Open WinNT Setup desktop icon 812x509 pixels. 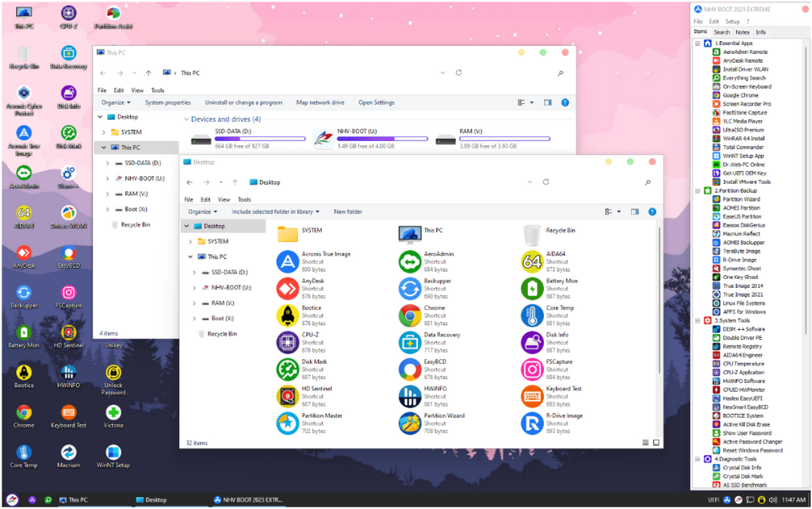point(113,456)
